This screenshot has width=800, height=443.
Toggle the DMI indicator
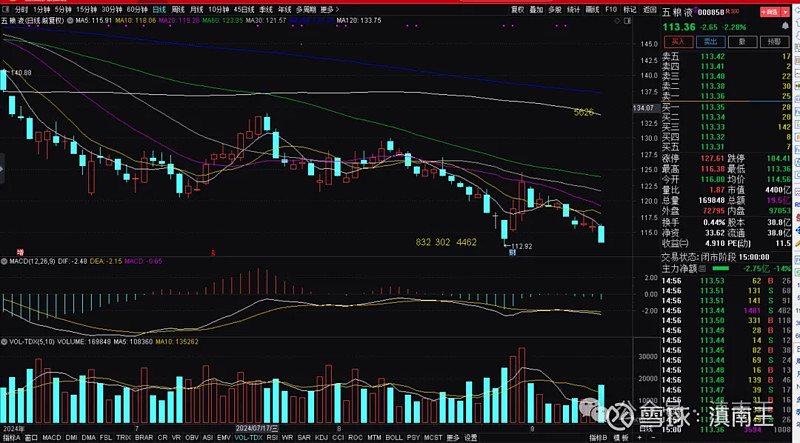click(x=71, y=438)
